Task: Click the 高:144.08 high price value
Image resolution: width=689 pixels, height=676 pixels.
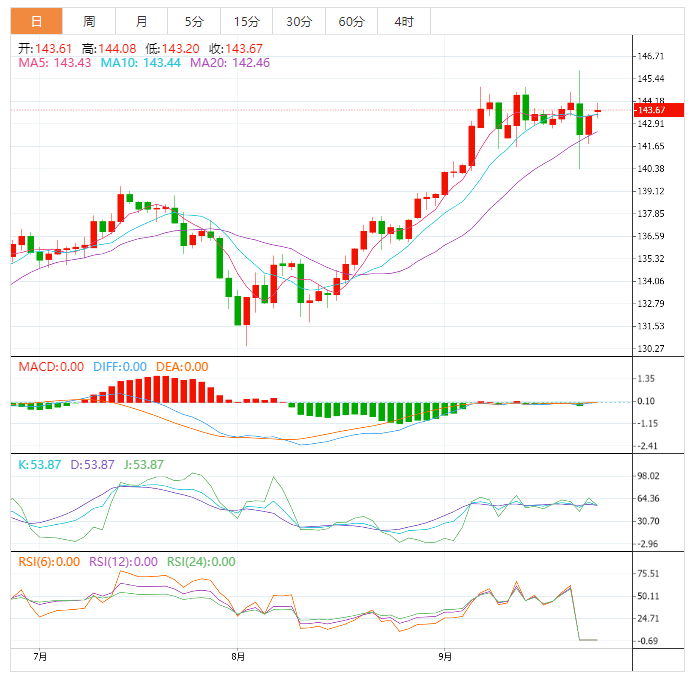Action: click(x=109, y=48)
